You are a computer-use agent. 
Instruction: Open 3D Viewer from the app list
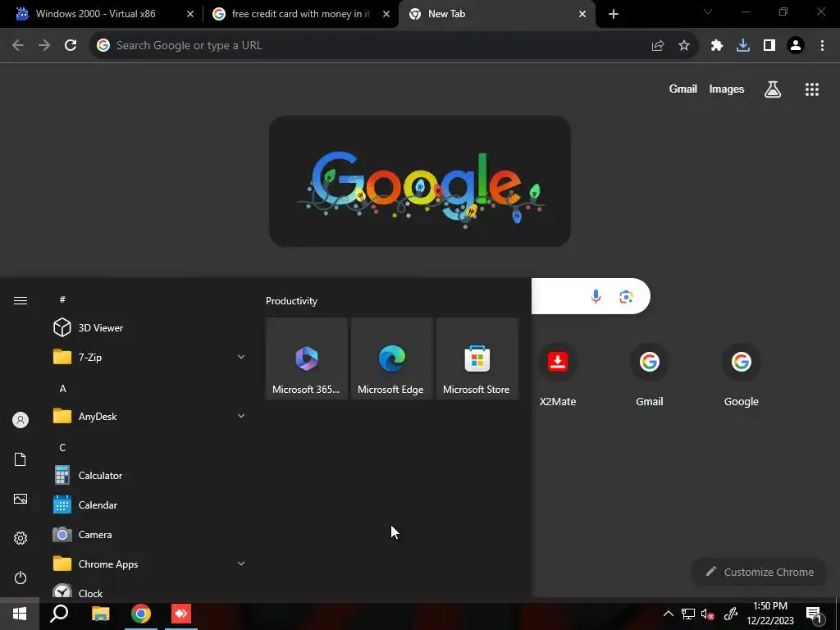150,327
